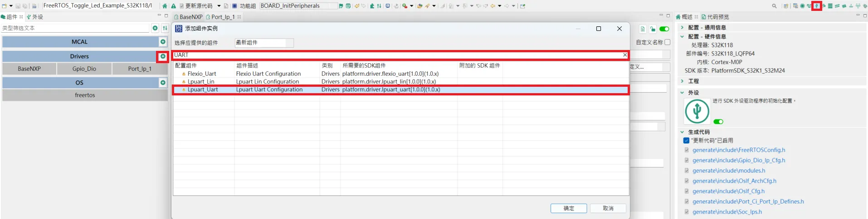The image size is (868, 219).
Task: Uncheck the "更新代码" enabled checkbox
Action: 686,140
